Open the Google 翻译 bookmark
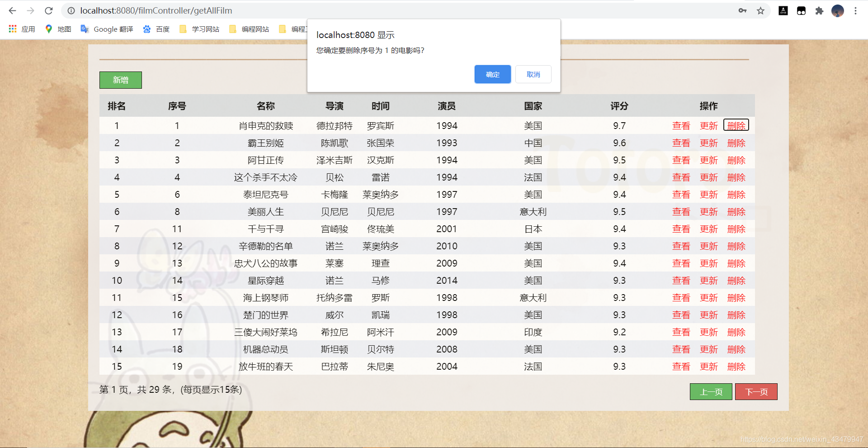The image size is (868, 448). [107, 29]
